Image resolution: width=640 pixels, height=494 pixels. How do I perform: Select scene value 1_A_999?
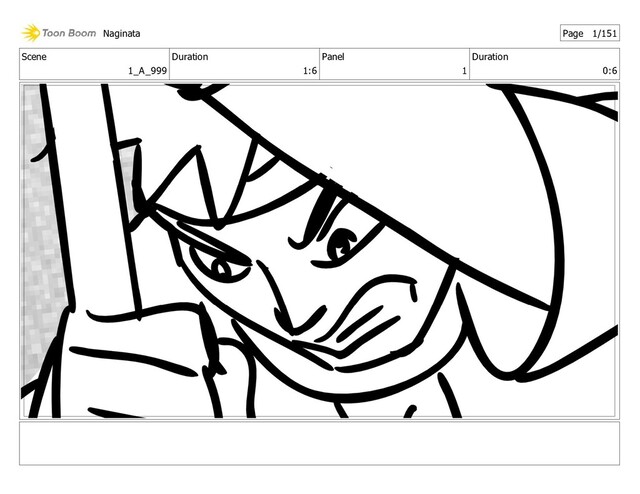[x=147, y=71]
